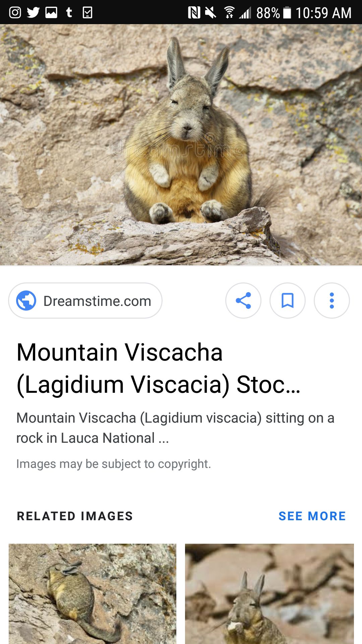Open the Tumblr notification icon
The image size is (362, 644).
[69, 12]
